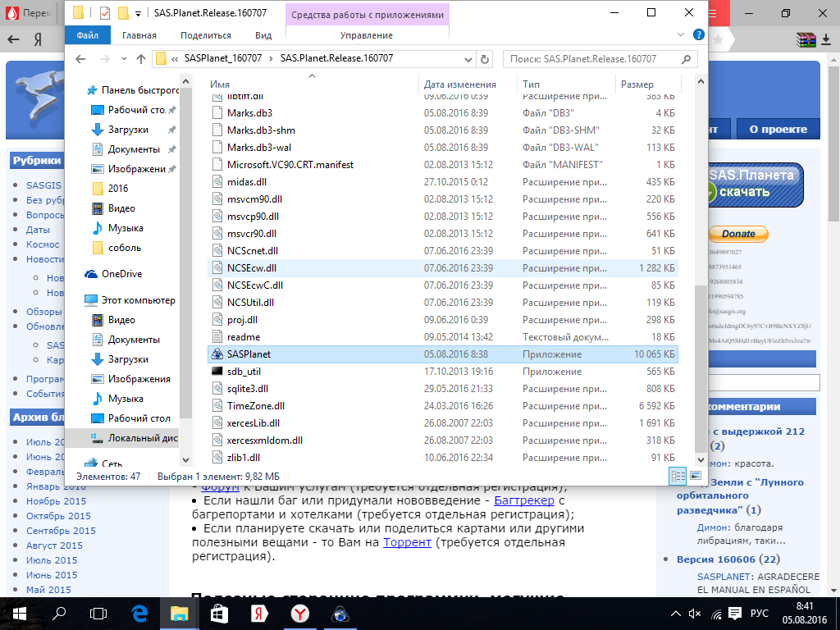Open Форум link on webpage
The width and height of the screenshot is (840, 630).
pyautogui.click(x=220, y=487)
